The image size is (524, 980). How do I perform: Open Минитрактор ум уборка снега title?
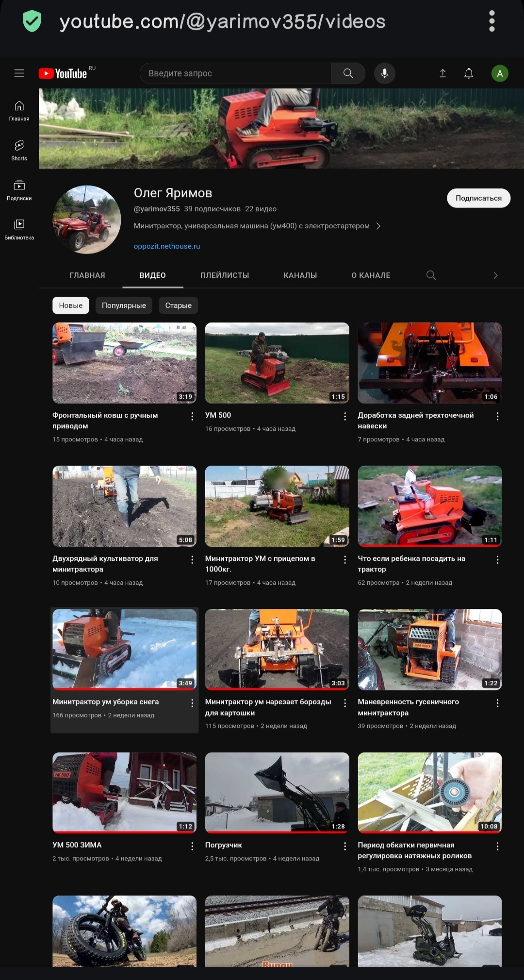[106, 702]
